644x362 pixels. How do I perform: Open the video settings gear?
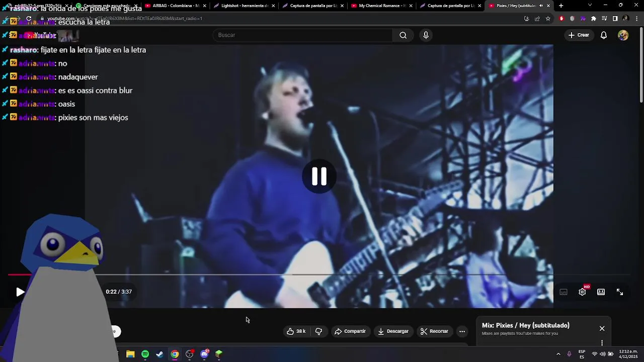582,292
